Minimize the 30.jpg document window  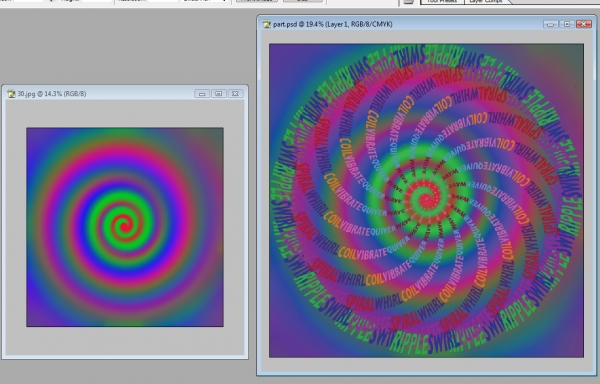point(202,94)
